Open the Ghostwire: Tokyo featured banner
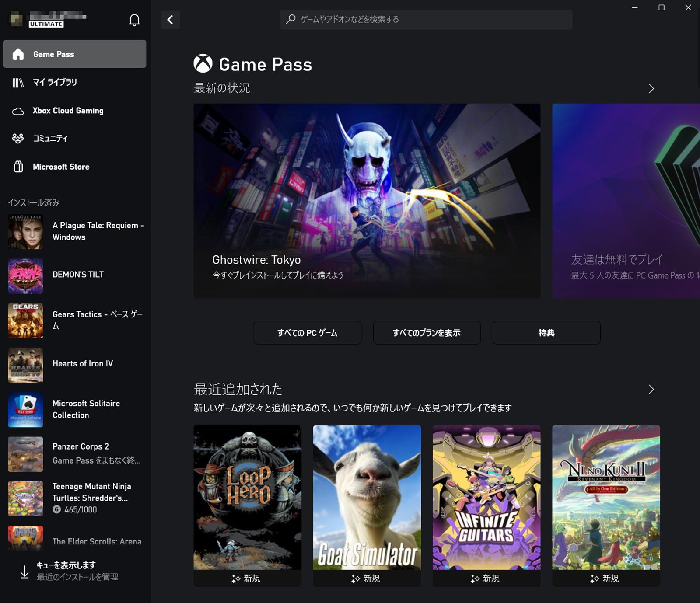700x603 pixels. pyautogui.click(x=367, y=201)
